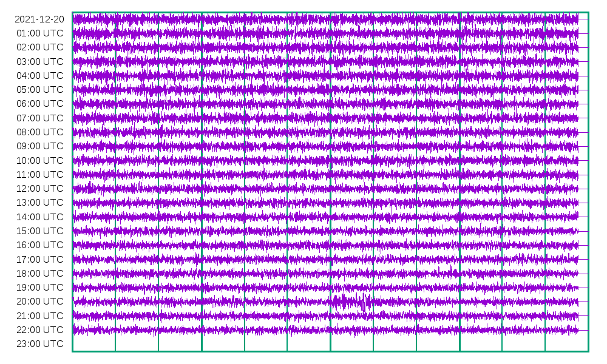
Task: Select the 18:00 UTC row label
Action: pos(40,273)
